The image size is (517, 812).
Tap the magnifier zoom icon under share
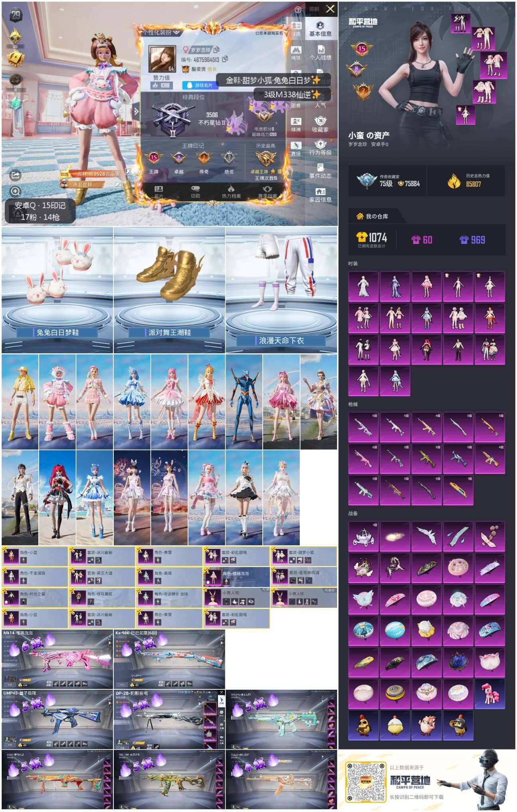click(x=15, y=191)
